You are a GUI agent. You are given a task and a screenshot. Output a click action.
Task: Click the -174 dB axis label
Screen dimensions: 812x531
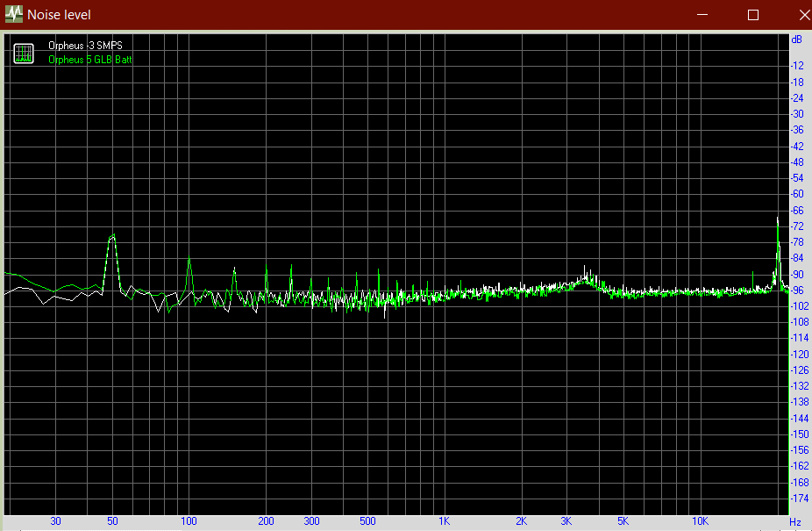tap(800, 499)
